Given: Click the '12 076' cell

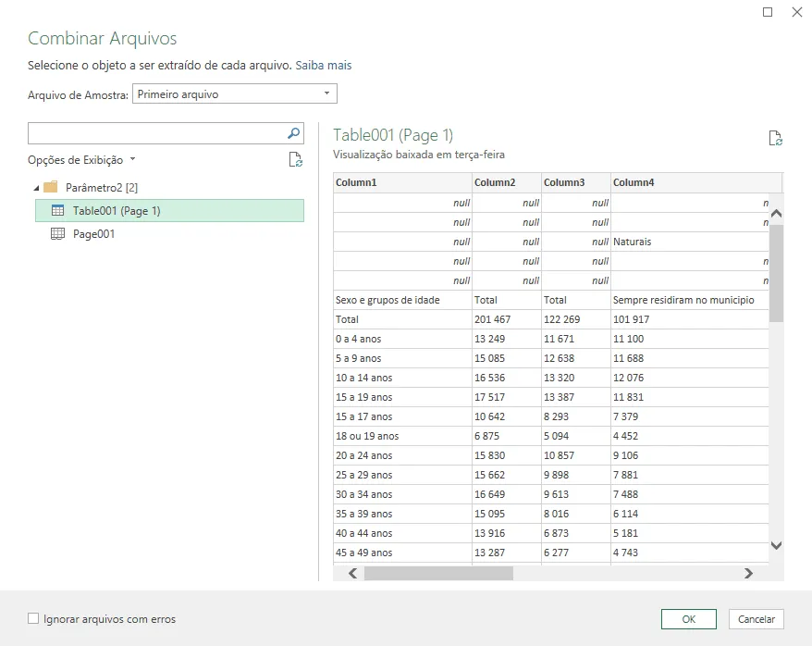Looking at the screenshot, I should coord(690,378).
